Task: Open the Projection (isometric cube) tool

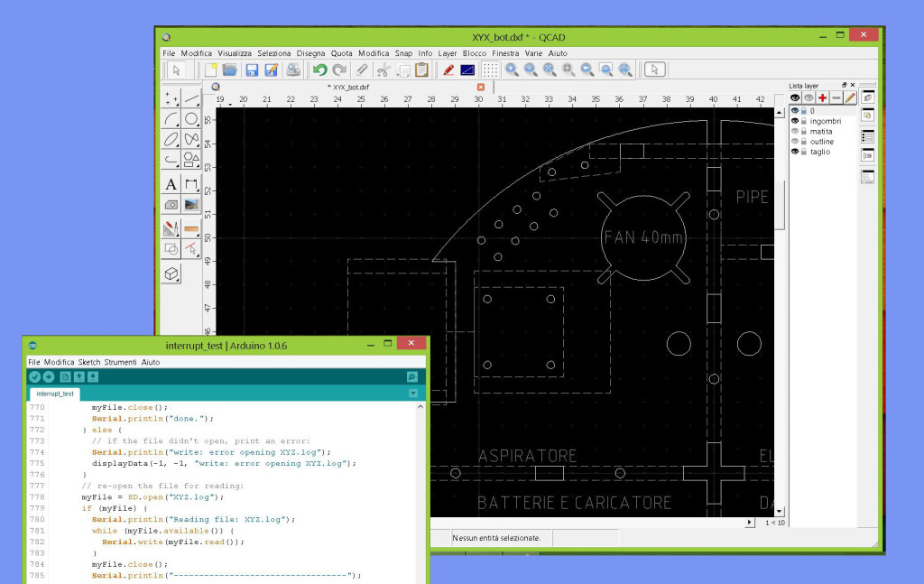Action: point(171,274)
